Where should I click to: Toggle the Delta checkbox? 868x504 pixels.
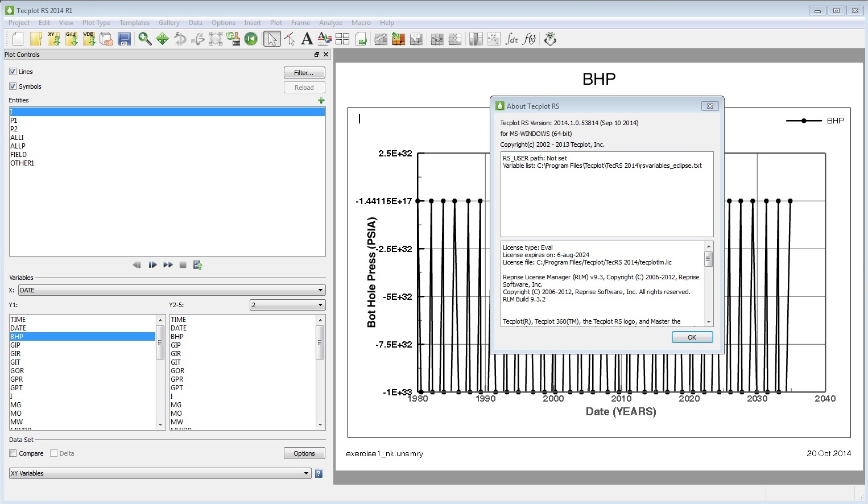(x=53, y=453)
